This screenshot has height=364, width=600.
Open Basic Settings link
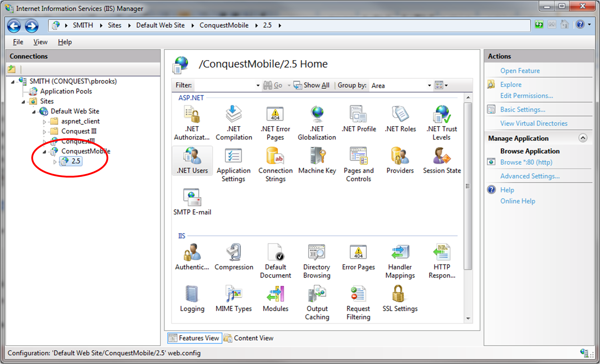(523, 109)
